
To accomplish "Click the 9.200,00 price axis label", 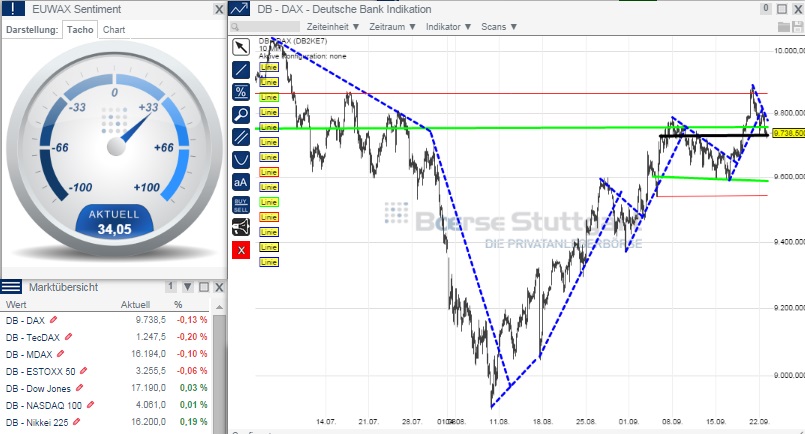I will tap(789, 308).
